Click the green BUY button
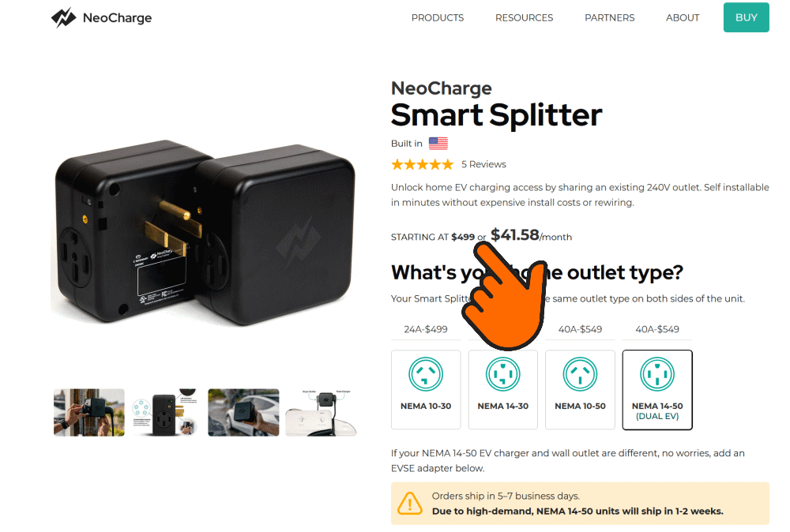The width and height of the screenshot is (790, 532). (747, 17)
